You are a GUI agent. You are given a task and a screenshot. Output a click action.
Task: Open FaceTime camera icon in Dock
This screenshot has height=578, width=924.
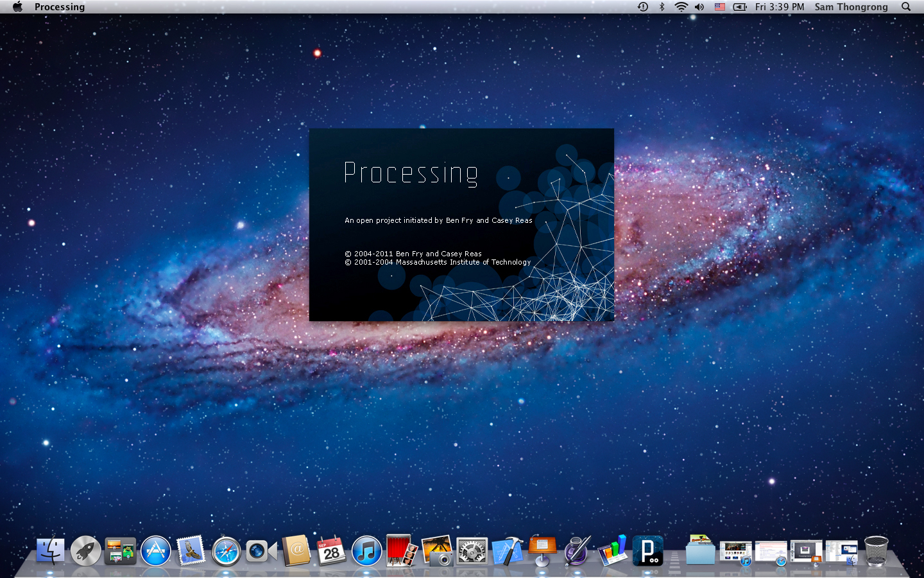click(261, 551)
